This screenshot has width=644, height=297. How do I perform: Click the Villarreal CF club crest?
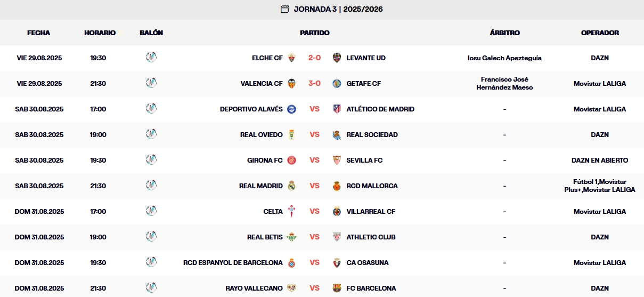click(x=337, y=211)
